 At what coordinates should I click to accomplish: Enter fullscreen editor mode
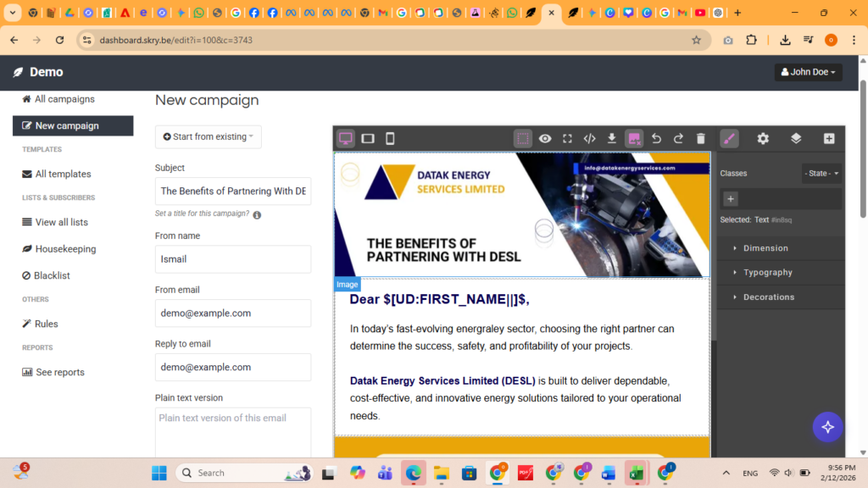pos(567,138)
